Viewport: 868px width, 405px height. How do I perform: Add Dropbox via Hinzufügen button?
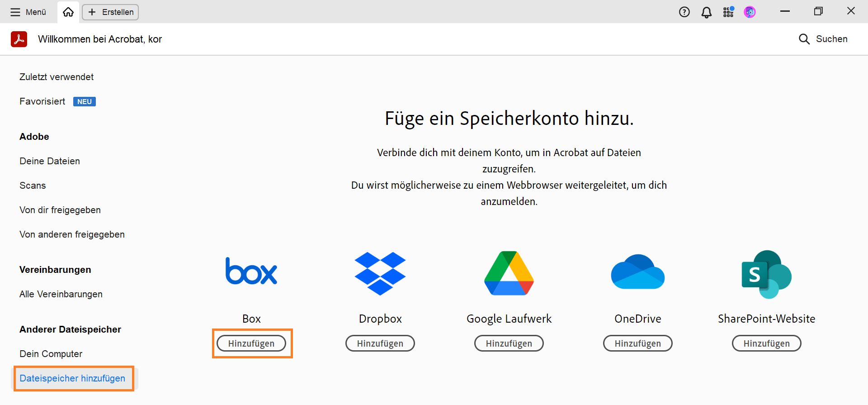tap(380, 343)
